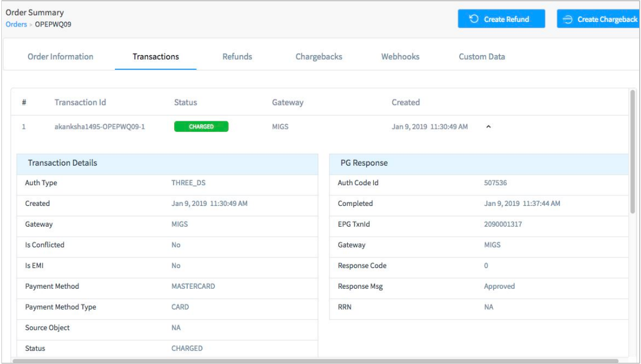Click the EPG TxnId value 2090001317
This screenshot has width=641, height=364.
pos(503,224)
